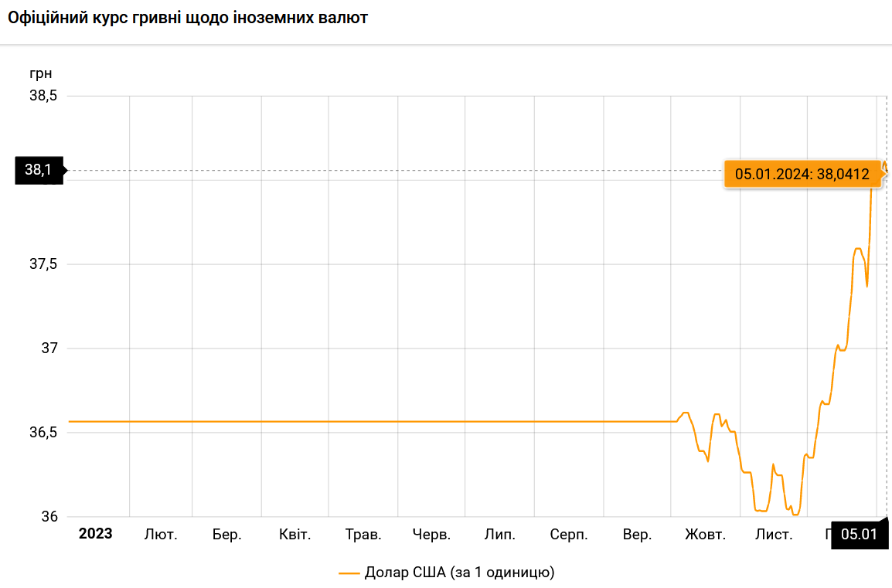Select the Лист. month label

(774, 535)
